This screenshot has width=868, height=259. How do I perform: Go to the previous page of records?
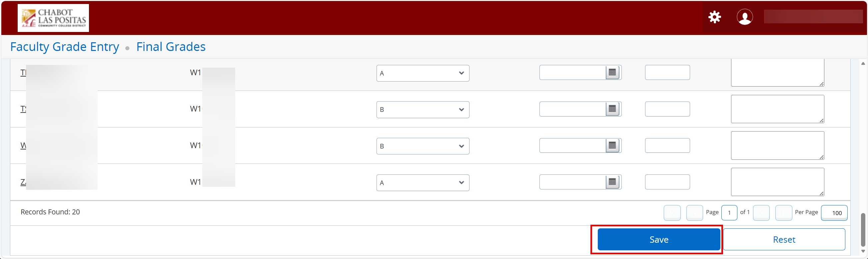694,213
